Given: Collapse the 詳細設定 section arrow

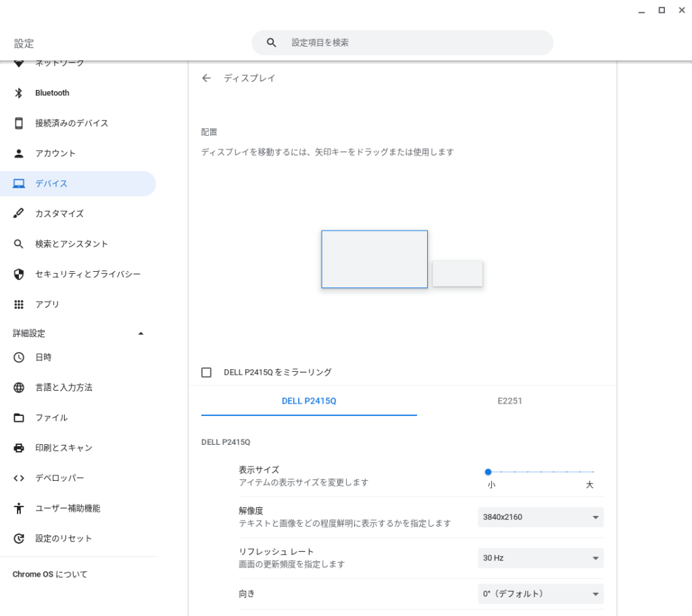Looking at the screenshot, I should click(x=141, y=333).
